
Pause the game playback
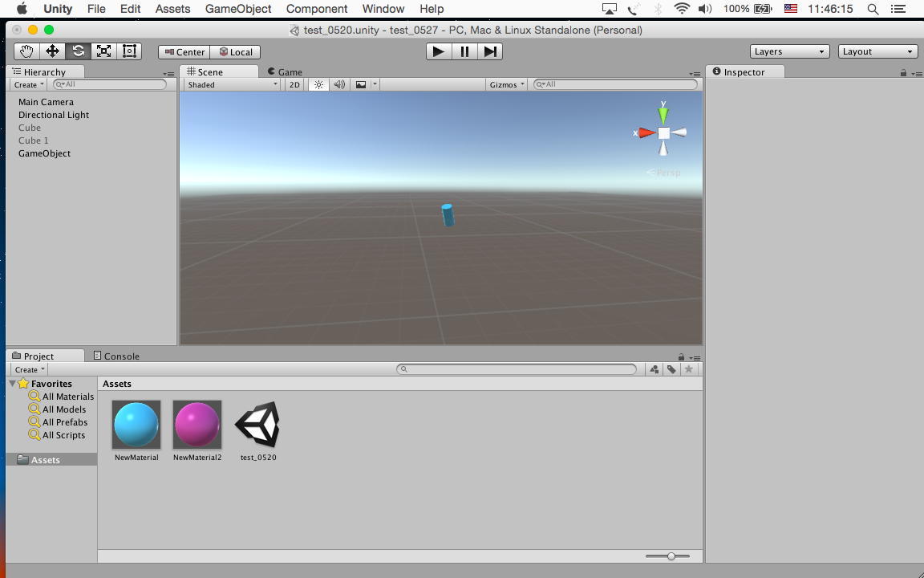[464, 51]
